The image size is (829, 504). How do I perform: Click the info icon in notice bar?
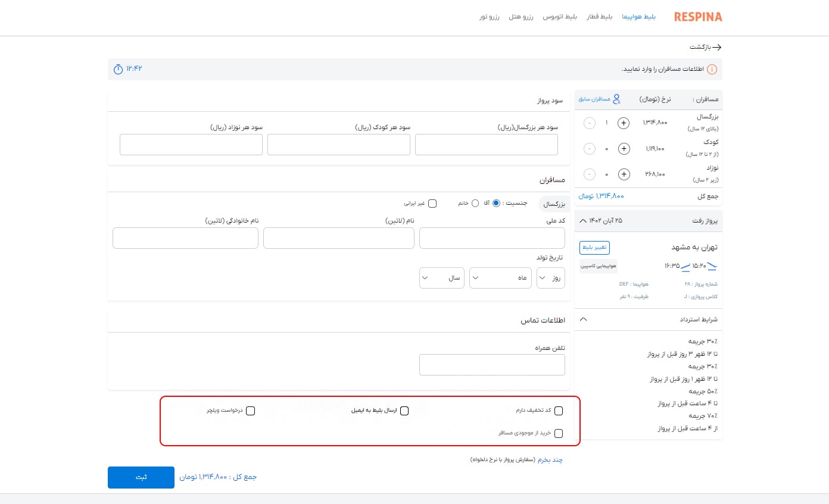pos(712,70)
